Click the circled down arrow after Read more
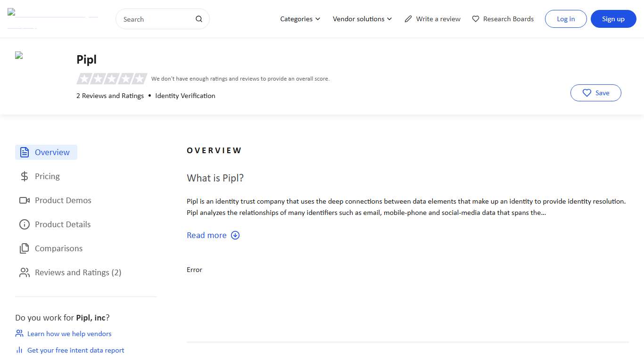This screenshot has height=362, width=644. (235, 235)
